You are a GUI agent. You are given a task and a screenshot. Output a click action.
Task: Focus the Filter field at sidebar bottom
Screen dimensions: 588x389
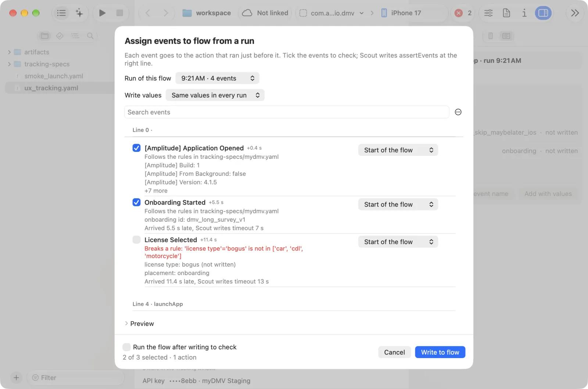[x=76, y=378]
